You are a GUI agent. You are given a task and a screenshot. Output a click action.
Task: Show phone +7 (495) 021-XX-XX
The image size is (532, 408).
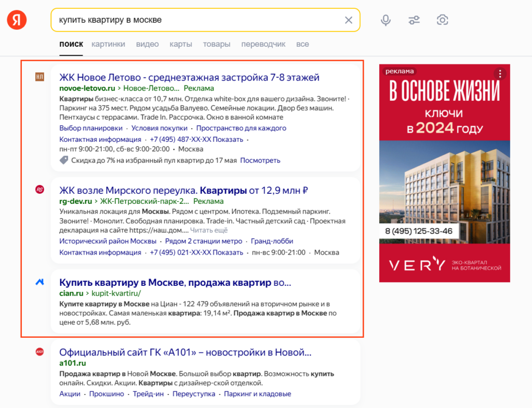coord(196,253)
